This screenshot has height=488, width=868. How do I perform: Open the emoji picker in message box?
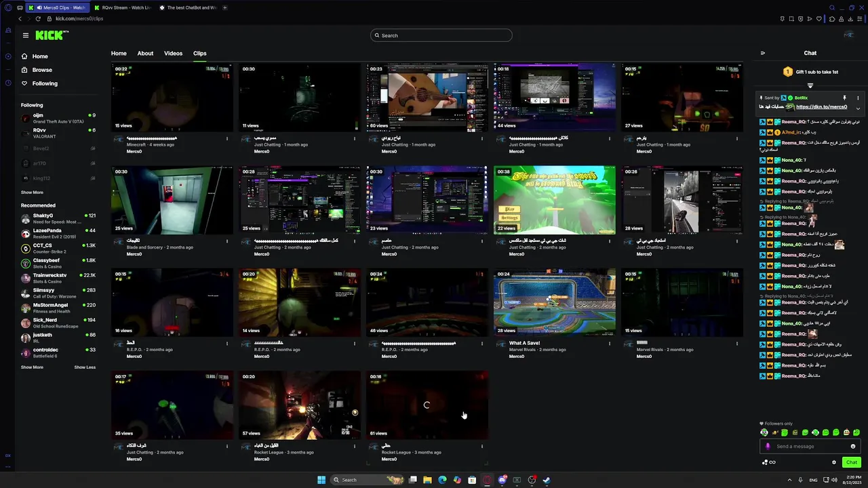pyautogui.click(x=853, y=446)
